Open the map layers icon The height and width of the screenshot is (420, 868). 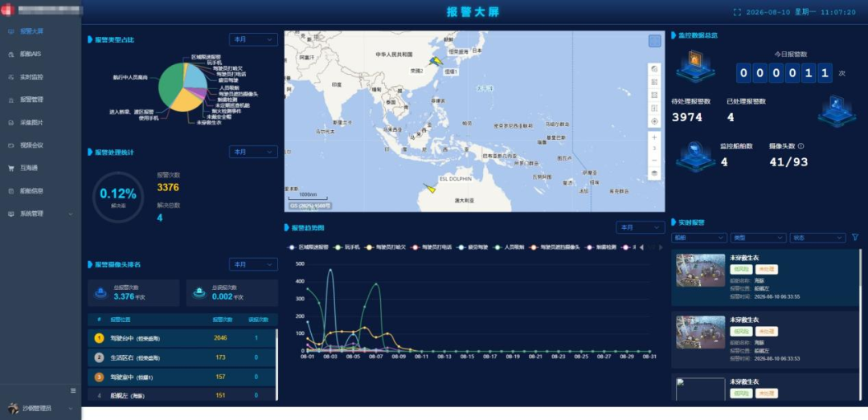click(654, 173)
